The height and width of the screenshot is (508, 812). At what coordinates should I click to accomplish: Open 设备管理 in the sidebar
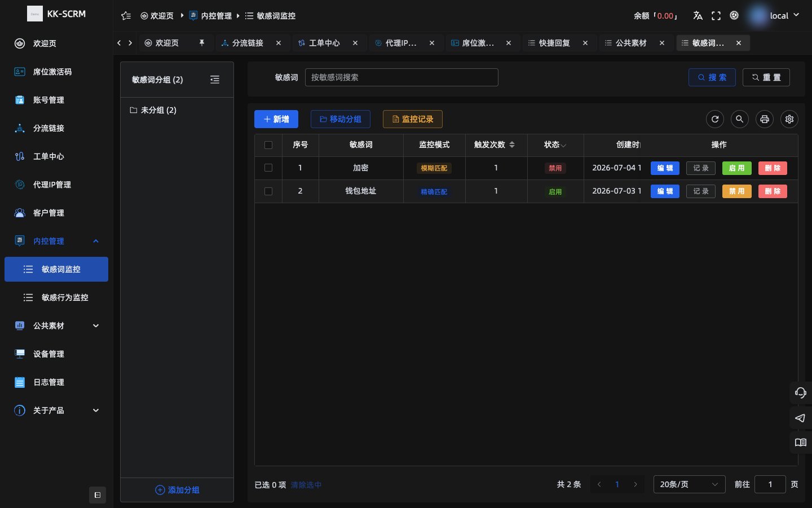tap(56, 354)
